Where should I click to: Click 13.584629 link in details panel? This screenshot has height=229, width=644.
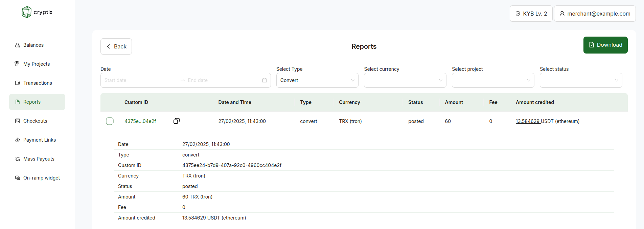194,218
